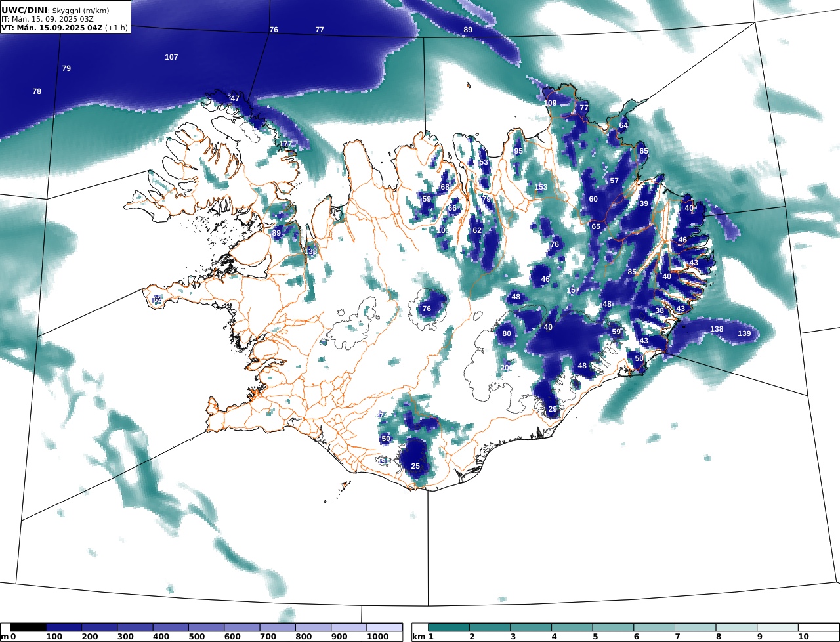Click the visibility value 38 in the east
Screen dimensions: 840x642
(x=660, y=310)
